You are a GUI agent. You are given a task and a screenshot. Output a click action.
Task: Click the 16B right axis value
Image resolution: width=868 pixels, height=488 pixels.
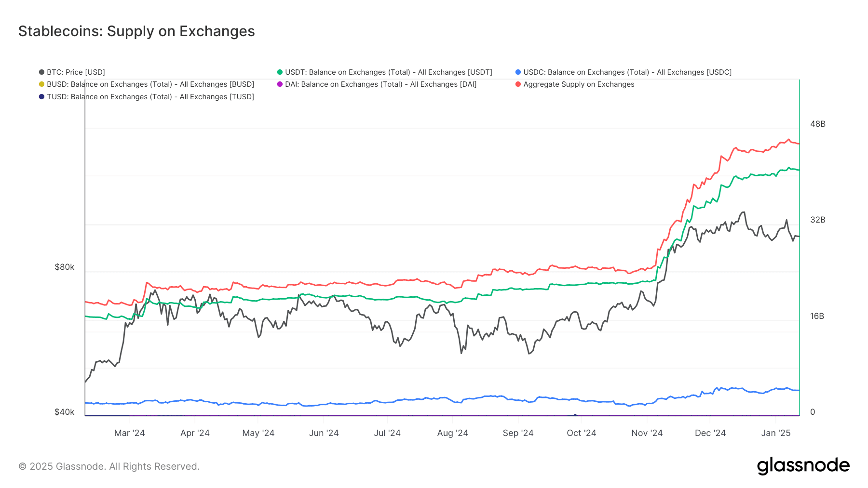817,316
